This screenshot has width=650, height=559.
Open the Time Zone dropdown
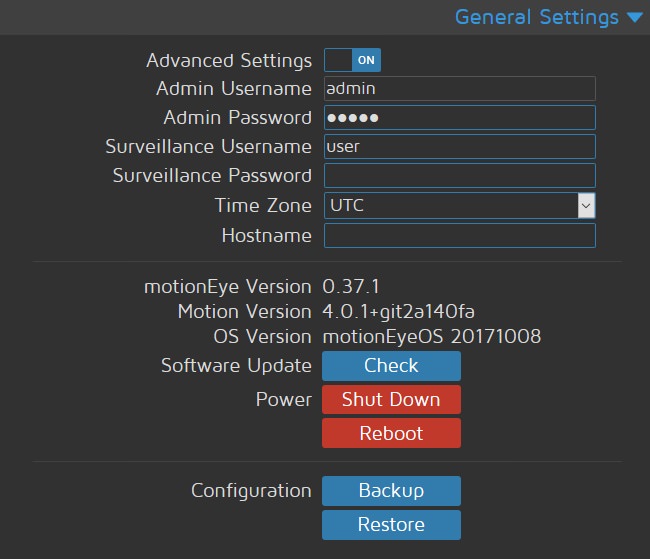[x=459, y=205]
